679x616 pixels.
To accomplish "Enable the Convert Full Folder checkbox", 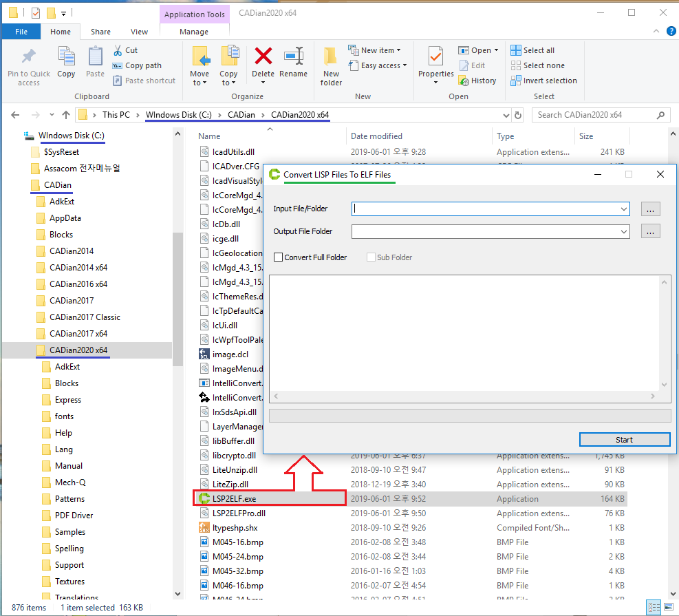I will tap(279, 257).
